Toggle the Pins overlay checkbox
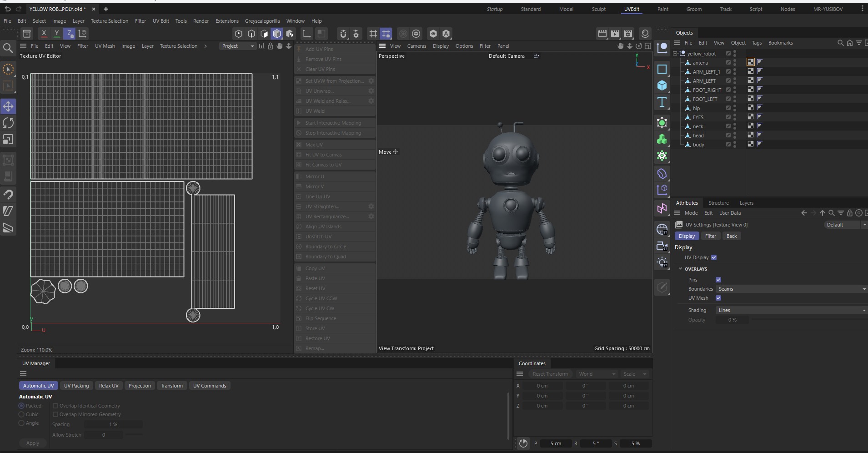868x453 pixels. point(718,280)
